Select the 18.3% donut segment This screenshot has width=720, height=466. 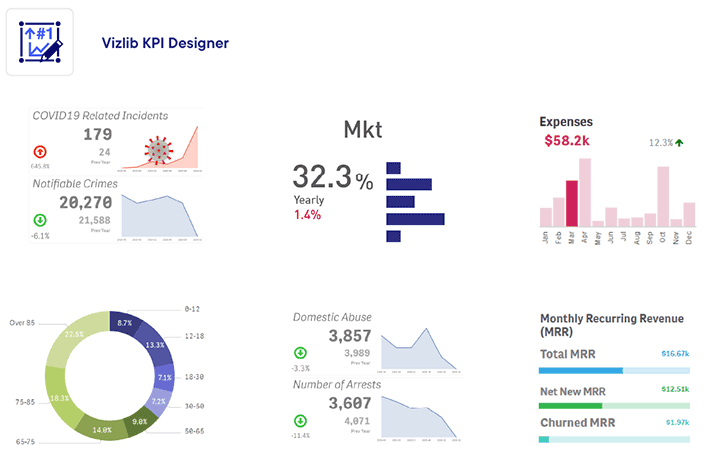(59, 398)
